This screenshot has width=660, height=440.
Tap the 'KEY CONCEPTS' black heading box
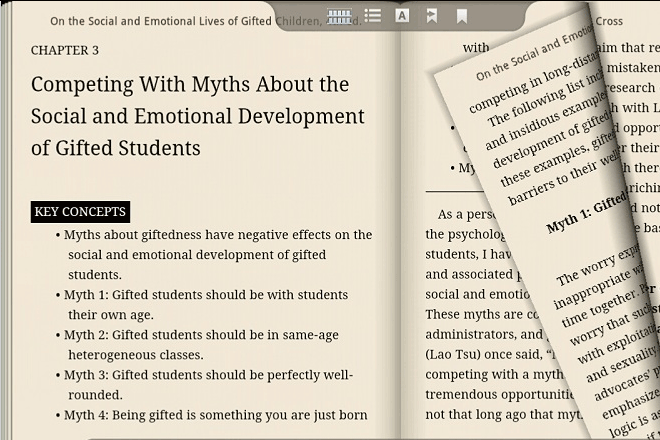pos(80,211)
